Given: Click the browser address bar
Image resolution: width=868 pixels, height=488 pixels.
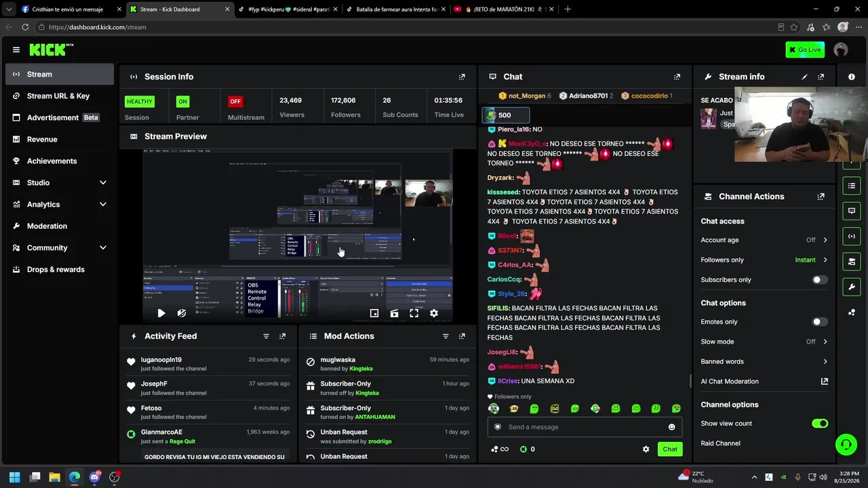Looking at the screenshot, I should (407, 27).
